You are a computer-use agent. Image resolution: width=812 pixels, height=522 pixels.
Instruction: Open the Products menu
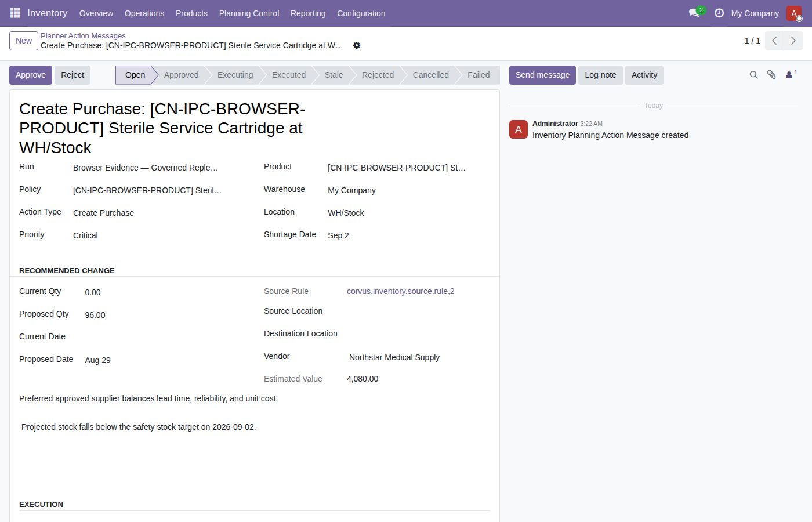[x=191, y=13]
